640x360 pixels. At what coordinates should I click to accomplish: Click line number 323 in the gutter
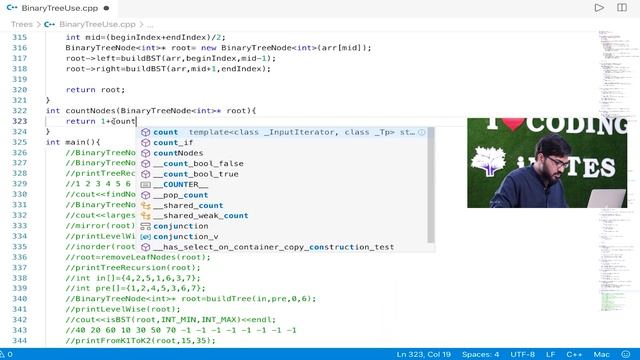(20, 121)
